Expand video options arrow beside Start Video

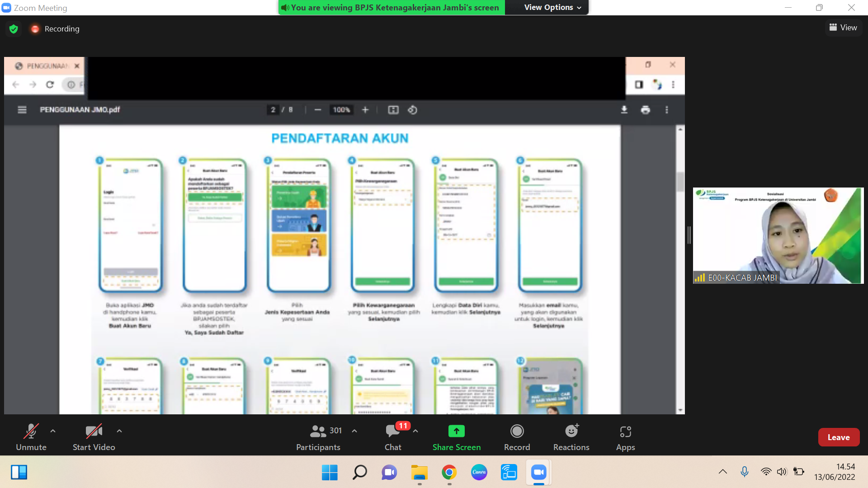[x=119, y=431]
